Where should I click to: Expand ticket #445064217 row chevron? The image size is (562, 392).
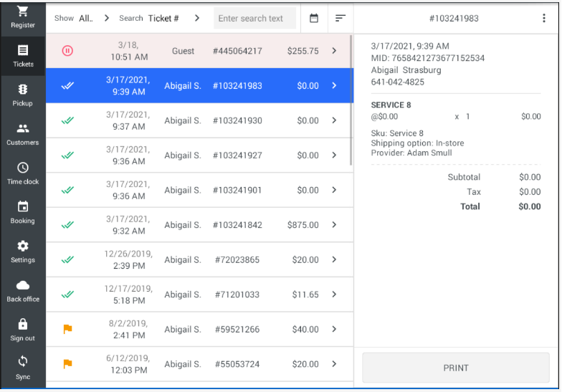point(334,51)
